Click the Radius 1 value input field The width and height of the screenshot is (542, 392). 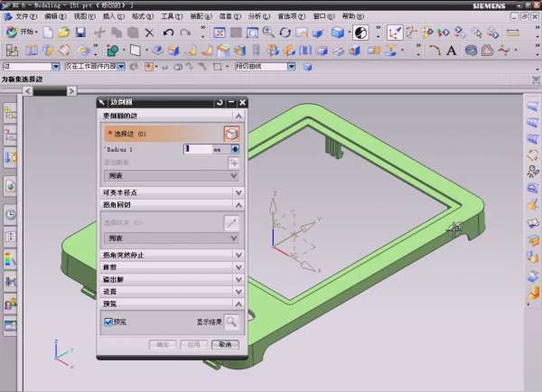[197, 149]
